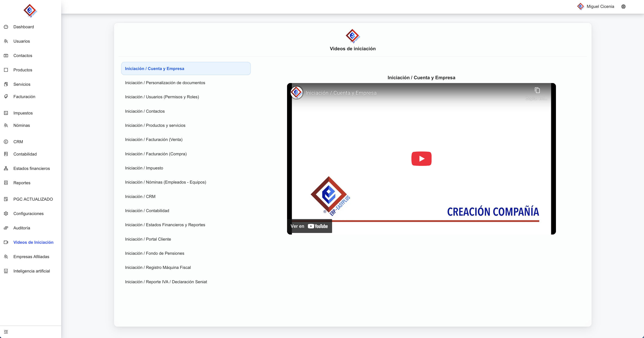The width and height of the screenshot is (644, 338).
Task: Click the CRM circle icon
Action: [x=6, y=142]
